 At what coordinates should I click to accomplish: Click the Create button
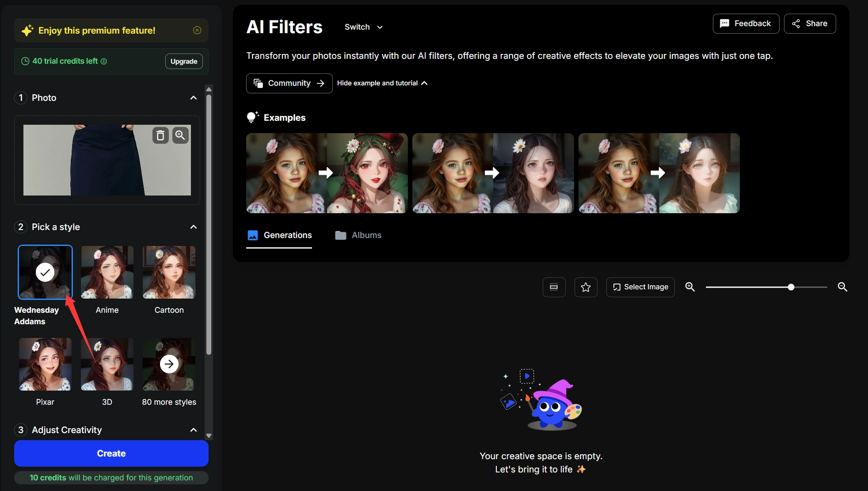tap(111, 453)
